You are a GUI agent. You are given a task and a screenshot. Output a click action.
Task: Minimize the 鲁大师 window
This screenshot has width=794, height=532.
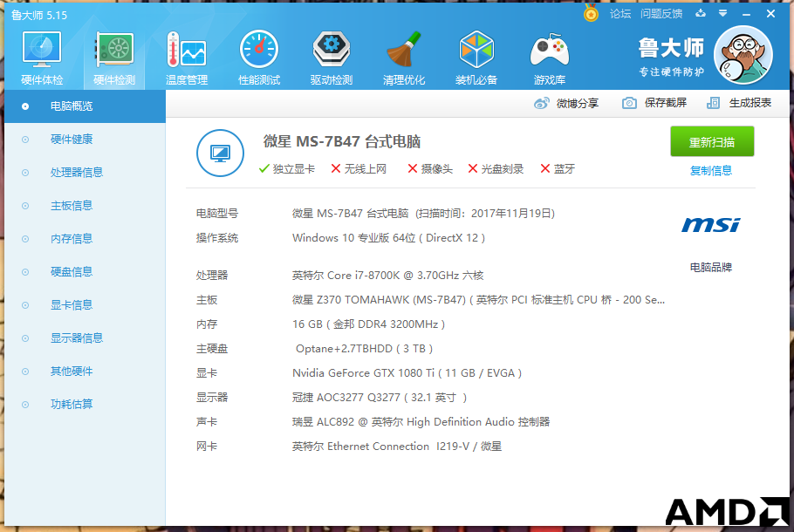pos(746,14)
